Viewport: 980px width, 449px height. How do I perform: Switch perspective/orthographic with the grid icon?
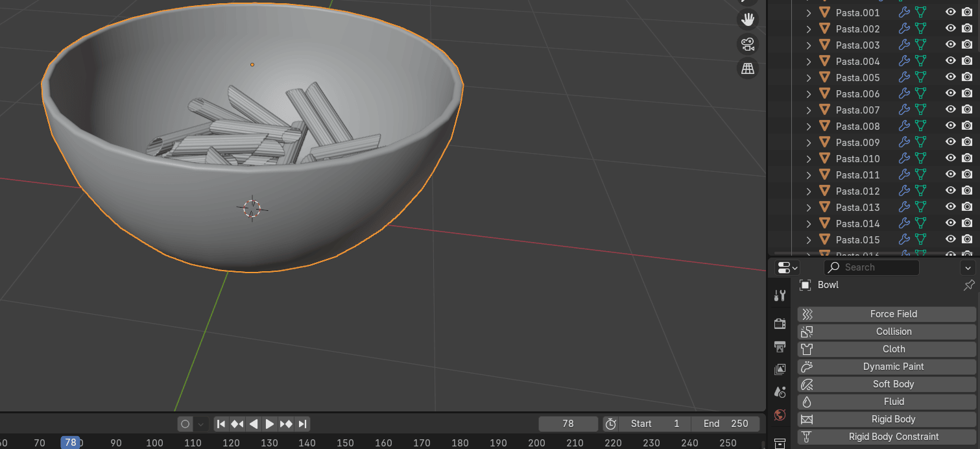[748, 68]
